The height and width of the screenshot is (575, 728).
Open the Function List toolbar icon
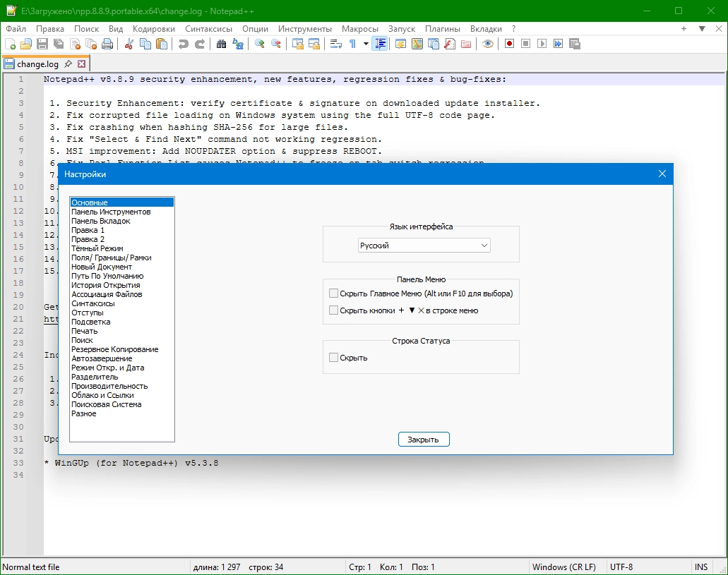[x=449, y=44]
